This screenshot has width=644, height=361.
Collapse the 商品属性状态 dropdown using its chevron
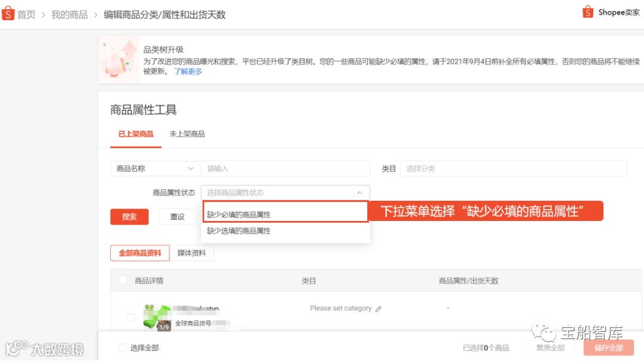360,193
